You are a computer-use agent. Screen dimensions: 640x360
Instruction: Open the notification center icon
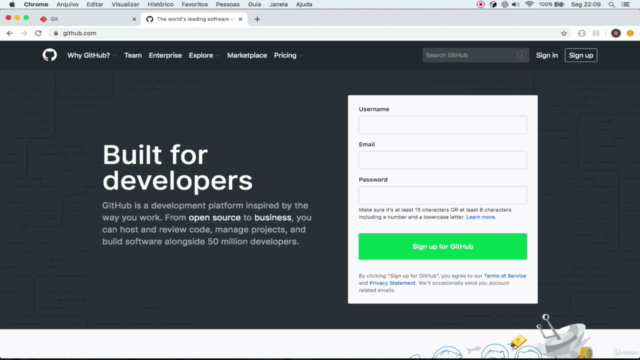coord(625,4)
